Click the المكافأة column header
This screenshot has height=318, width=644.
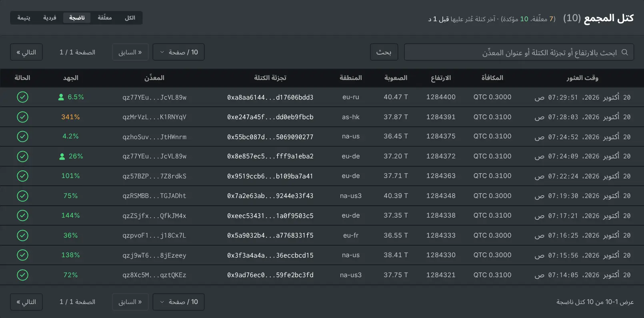[492, 78]
